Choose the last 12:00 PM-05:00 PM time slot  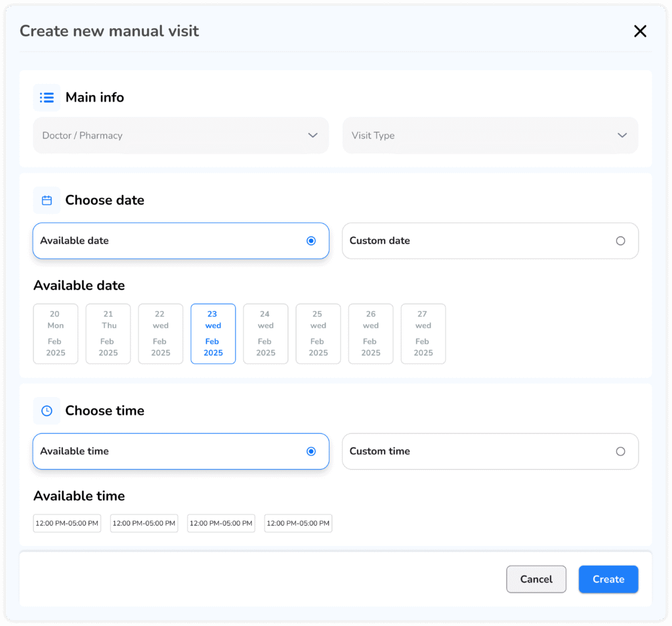298,524
